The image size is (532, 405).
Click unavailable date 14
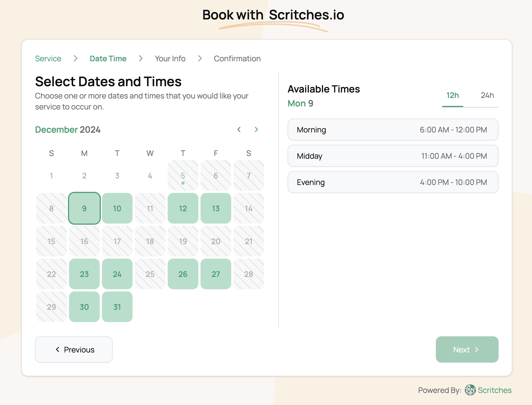tap(249, 208)
